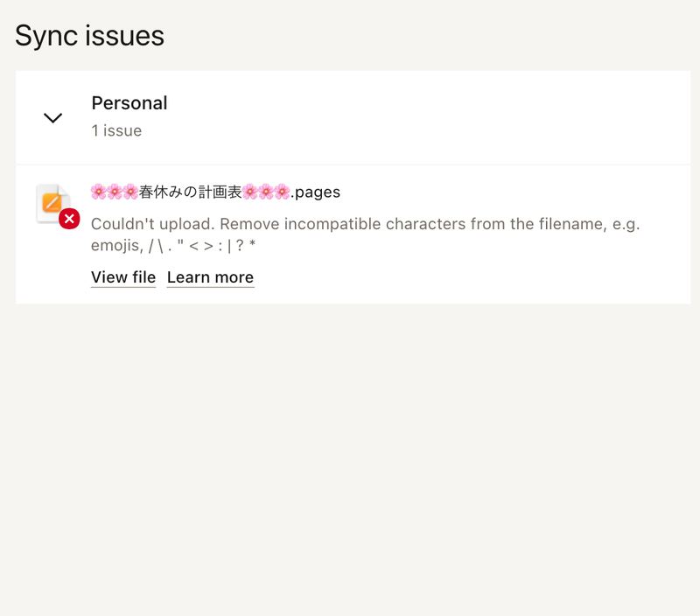Click the red error X badge
This screenshot has width=700, height=616.
(69, 219)
